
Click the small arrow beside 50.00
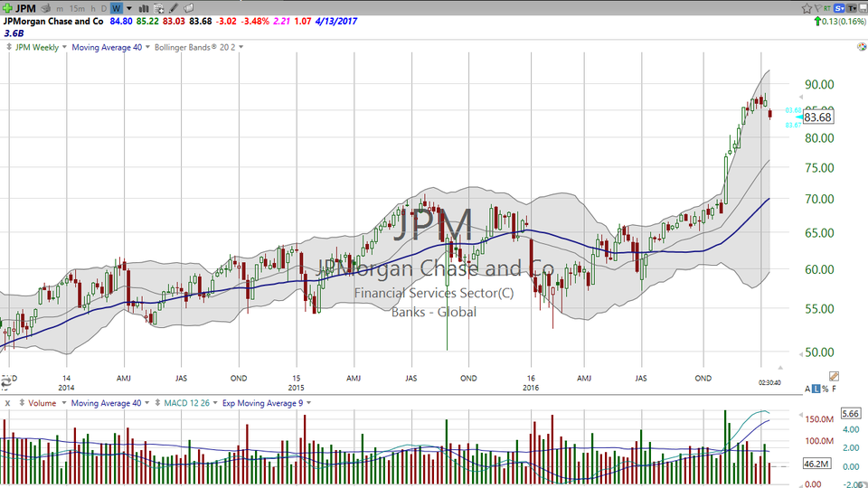[x=800, y=353]
